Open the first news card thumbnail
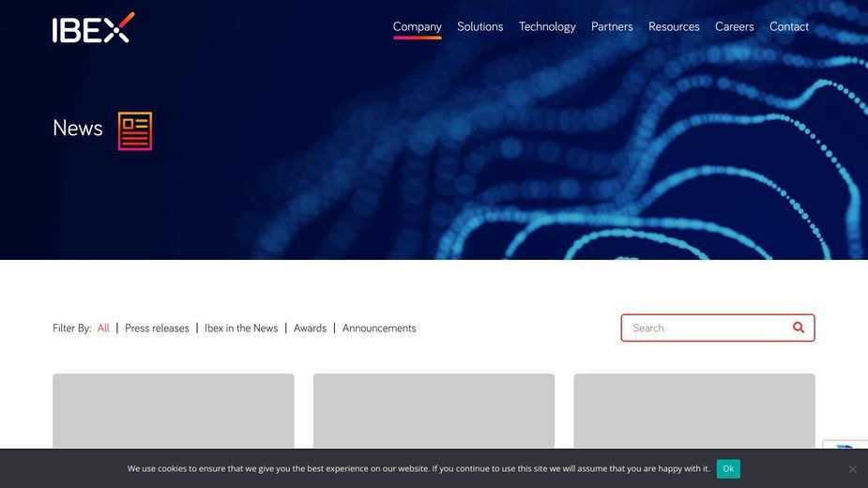The height and width of the screenshot is (488, 868). click(x=174, y=410)
